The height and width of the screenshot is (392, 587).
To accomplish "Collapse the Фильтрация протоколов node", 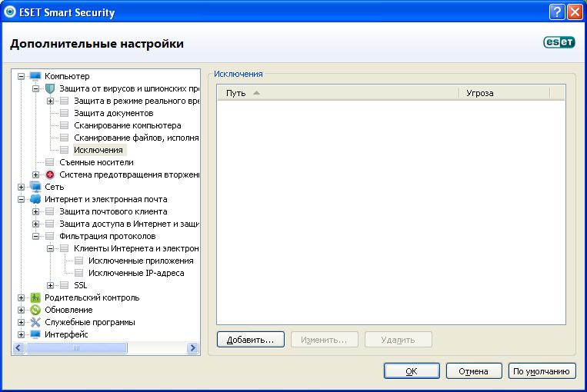I will (35, 236).
